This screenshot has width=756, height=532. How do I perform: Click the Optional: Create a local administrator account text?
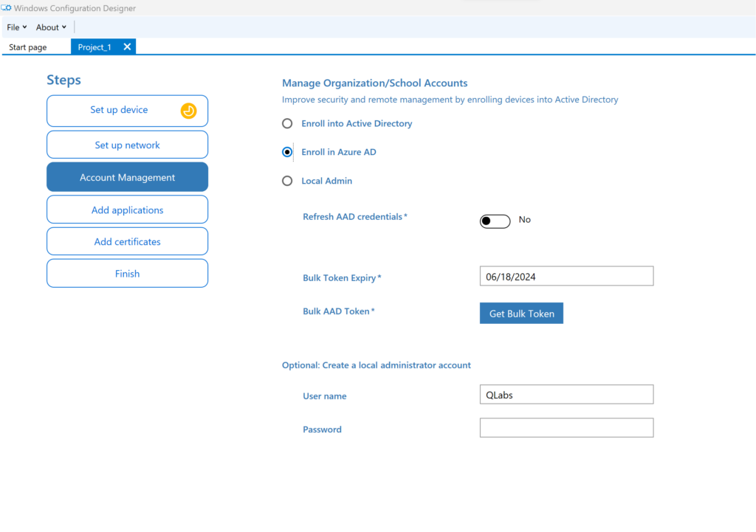pyautogui.click(x=376, y=365)
